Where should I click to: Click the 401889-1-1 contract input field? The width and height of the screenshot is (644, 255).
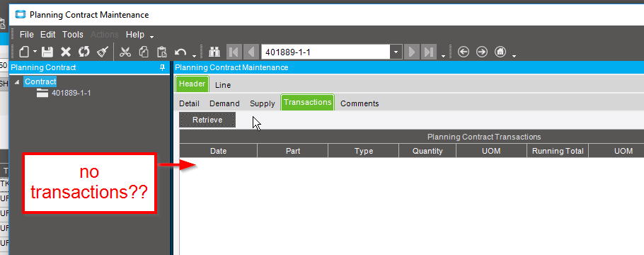[x=326, y=52]
